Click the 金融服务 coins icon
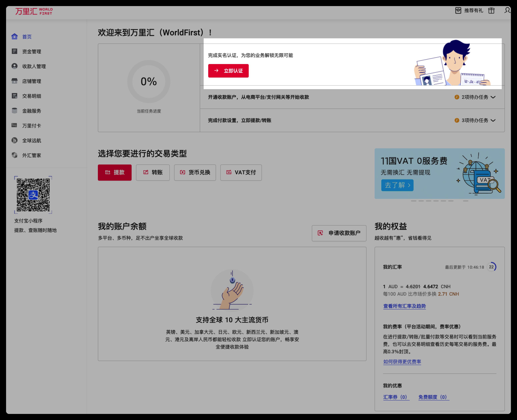Image resolution: width=517 pixels, height=420 pixels. 15,111
